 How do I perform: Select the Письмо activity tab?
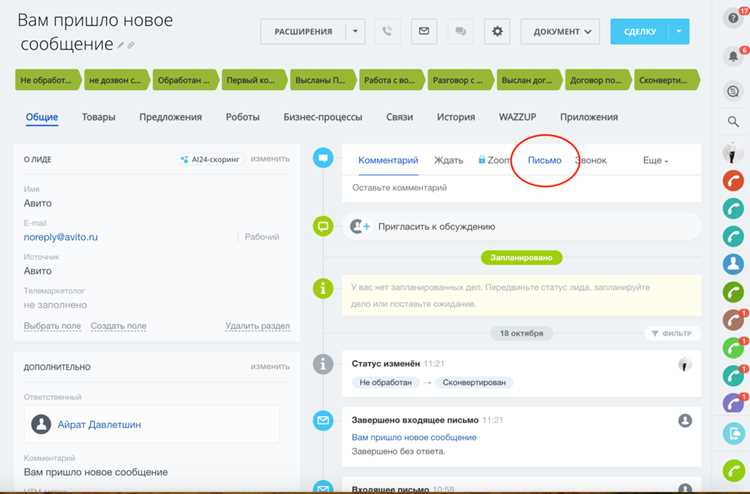pos(544,161)
